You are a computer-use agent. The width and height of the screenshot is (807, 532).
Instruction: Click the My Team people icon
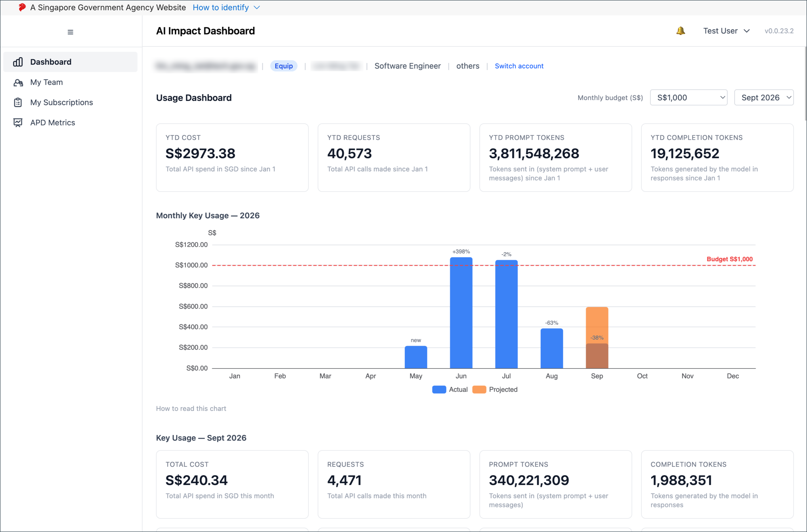point(18,82)
